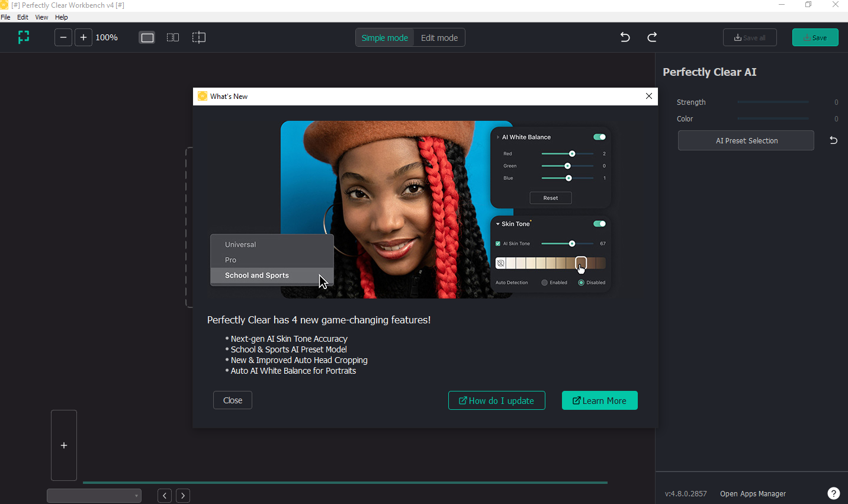Zoom out with the minus button

pos(63,37)
